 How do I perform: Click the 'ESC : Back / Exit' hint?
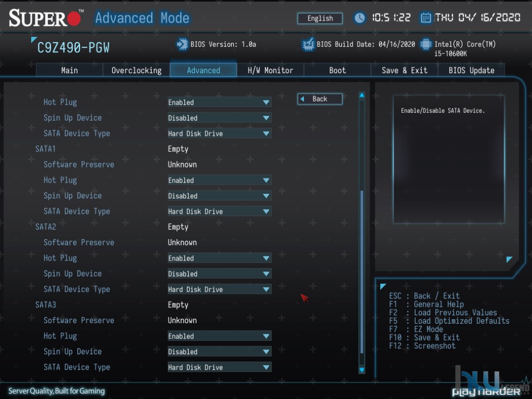(x=424, y=296)
